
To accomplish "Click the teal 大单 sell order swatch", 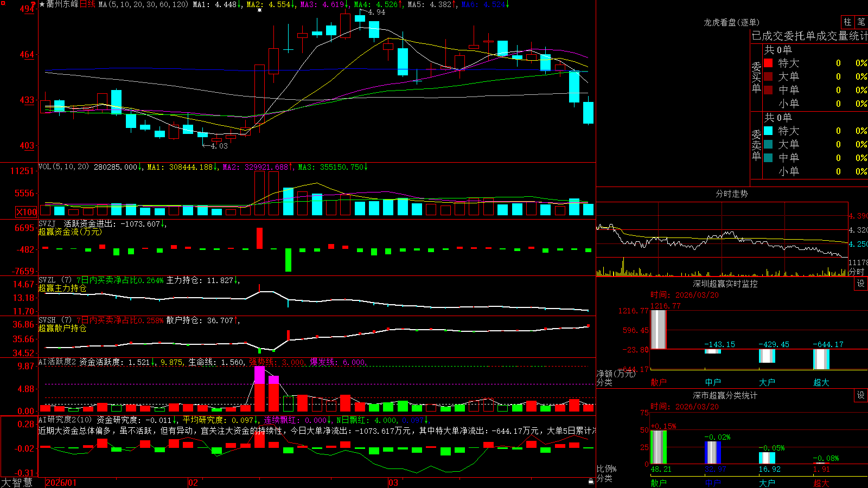I will click(768, 144).
